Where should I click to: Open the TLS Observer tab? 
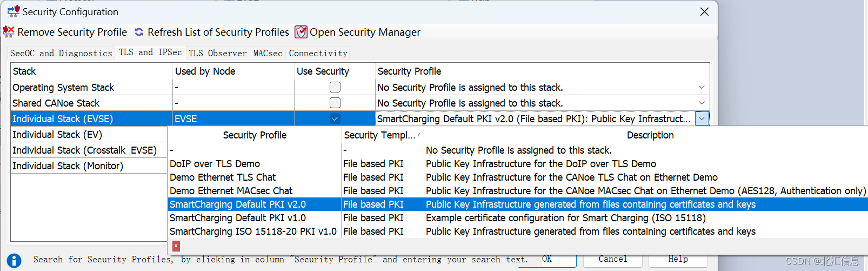coord(217,53)
